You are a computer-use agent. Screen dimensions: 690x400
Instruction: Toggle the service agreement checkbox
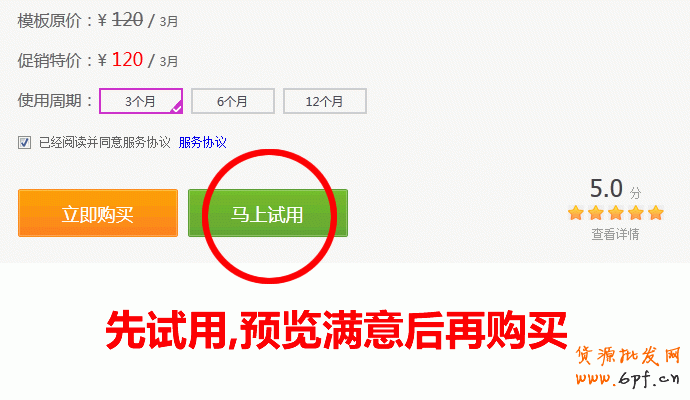pos(24,143)
